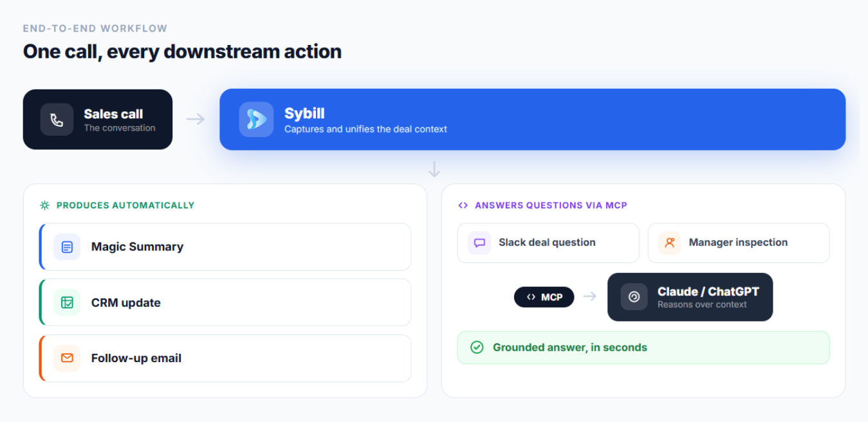Click the Manager inspection person icon
The width and height of the screenshot is (868, 422).
(669, 243)
